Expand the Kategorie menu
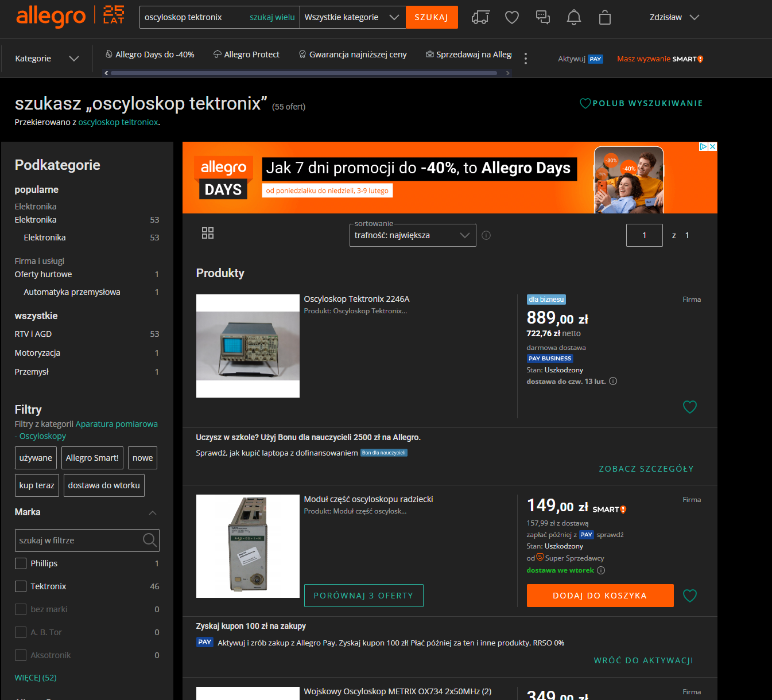Screen dimensions: 772x700 (x=46, y=59)
